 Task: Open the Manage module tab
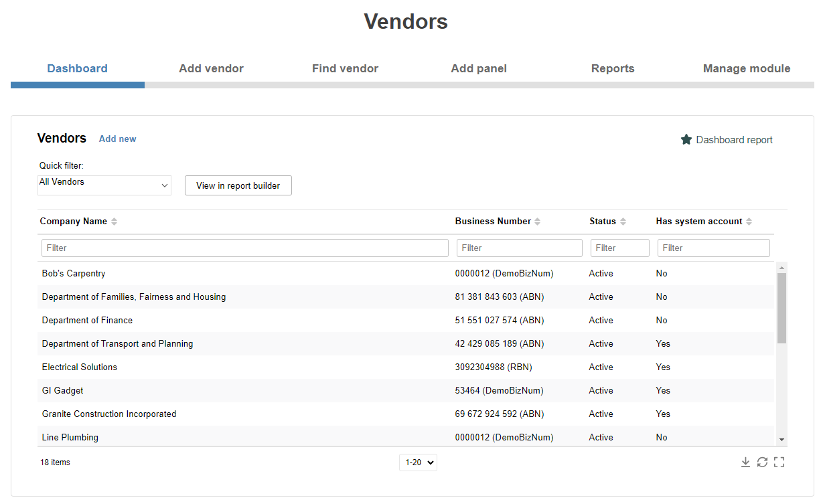tap(747, 68)
